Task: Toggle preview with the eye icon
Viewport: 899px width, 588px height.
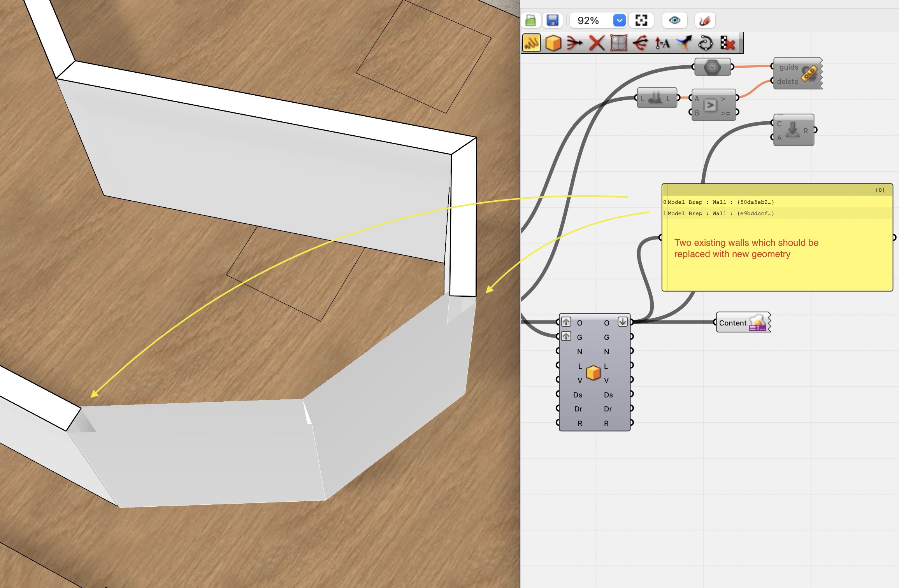Action: point(675,21)
